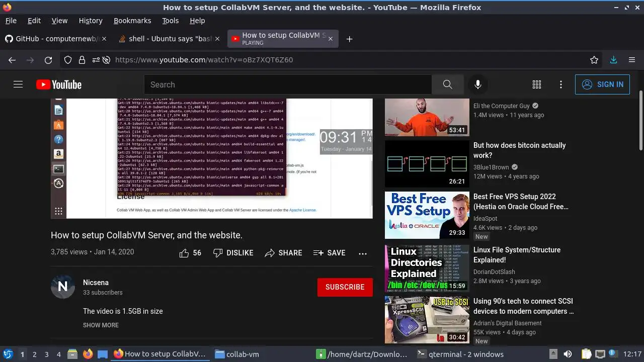Bookmark this page with the star
Image resolution: width=644 pixels, height=362 pixels.
coord(594,60)
